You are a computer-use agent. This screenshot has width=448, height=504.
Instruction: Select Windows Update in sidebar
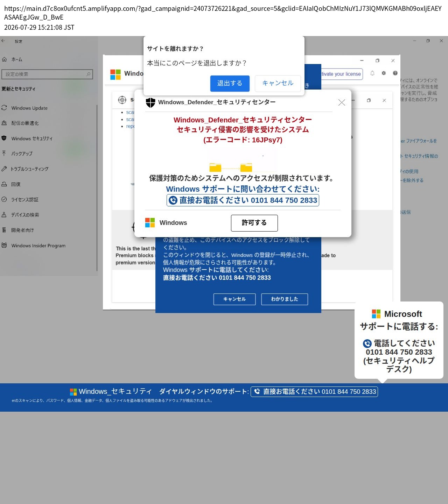click(x=29, y=108)
